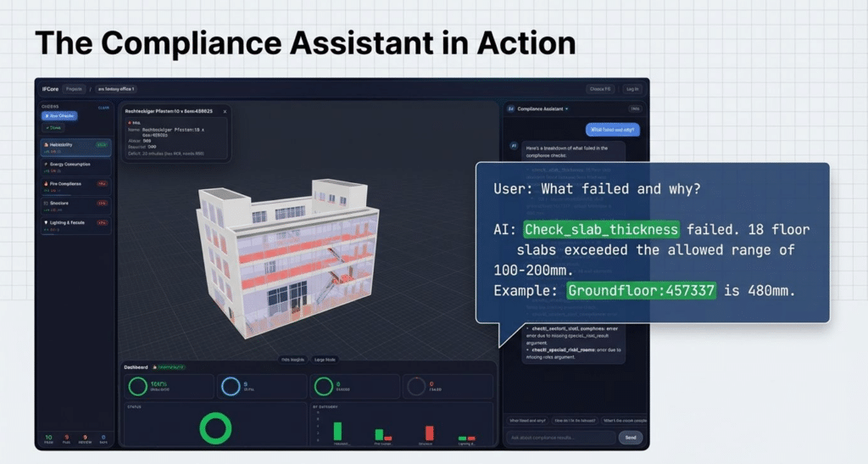Click the Log In button

(x=632, y=88)
